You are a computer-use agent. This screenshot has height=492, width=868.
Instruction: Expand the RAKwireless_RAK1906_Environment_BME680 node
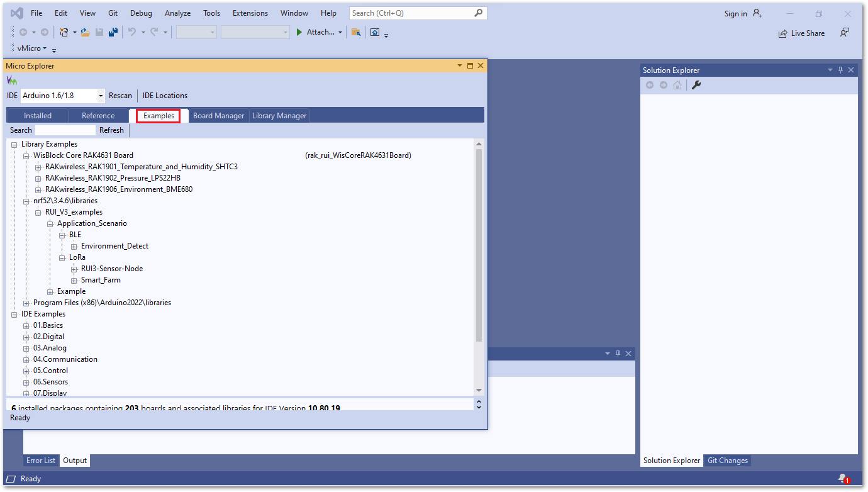38,189
